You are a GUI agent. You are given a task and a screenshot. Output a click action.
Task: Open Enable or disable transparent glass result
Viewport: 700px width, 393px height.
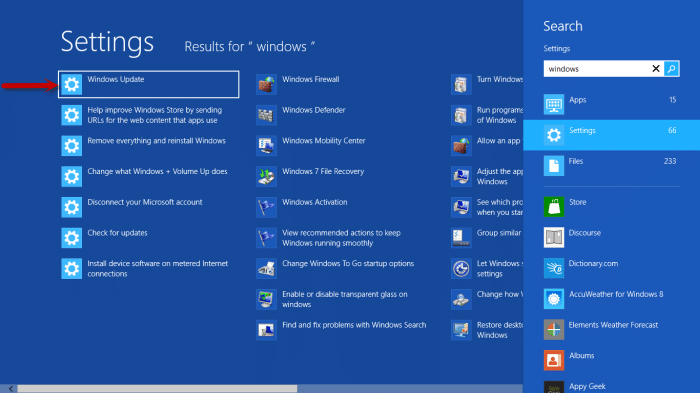(345, 299)
